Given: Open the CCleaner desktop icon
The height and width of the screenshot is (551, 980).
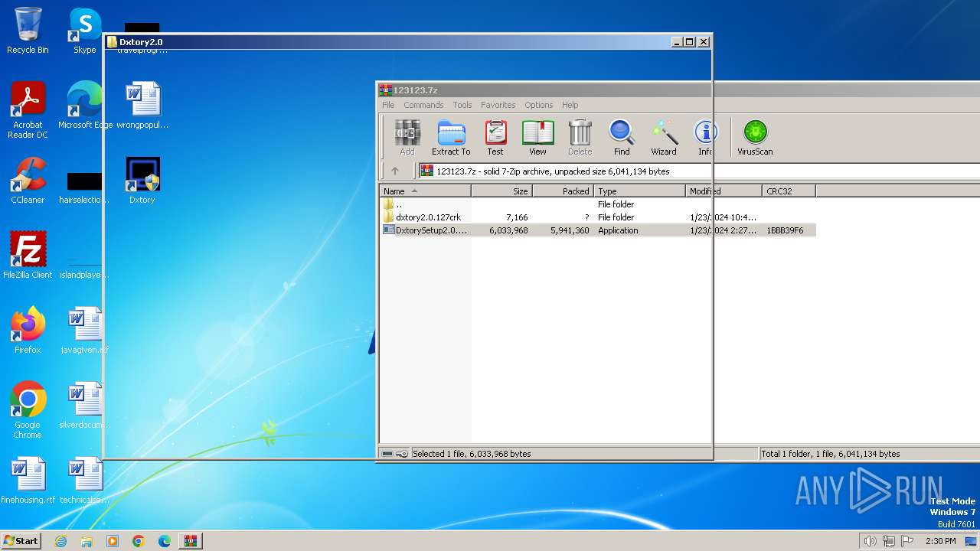Looking at the screenshot, I should click(28, 181).
